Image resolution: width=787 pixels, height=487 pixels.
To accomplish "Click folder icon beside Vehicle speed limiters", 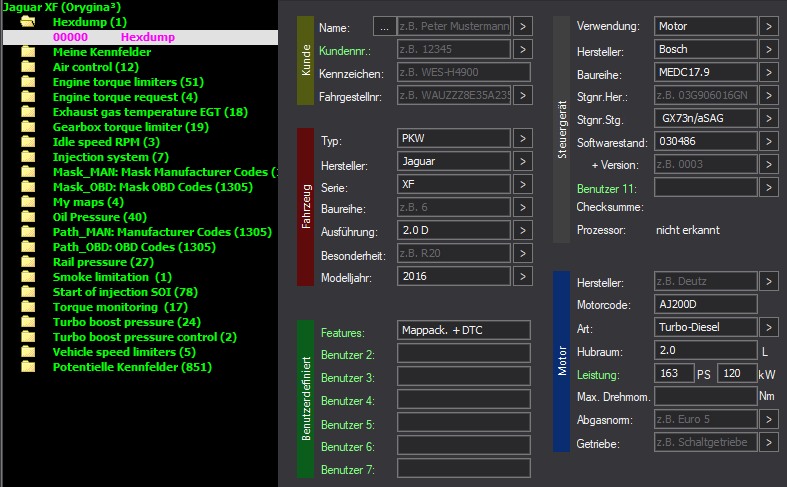I will (x=28, y=352).
